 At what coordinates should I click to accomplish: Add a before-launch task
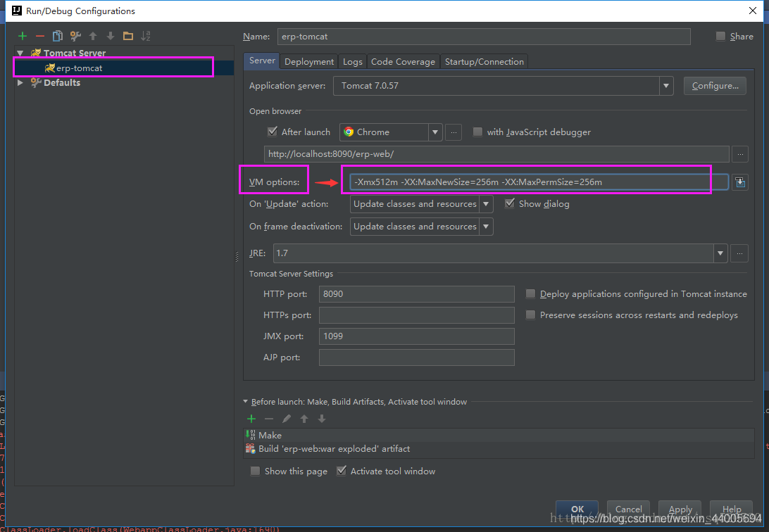tap(251, 419)
